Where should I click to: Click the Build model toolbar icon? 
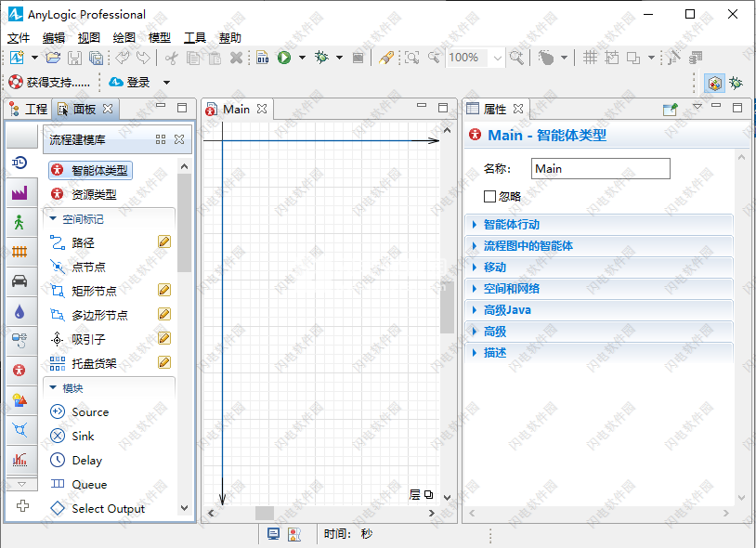click(262, 58)
